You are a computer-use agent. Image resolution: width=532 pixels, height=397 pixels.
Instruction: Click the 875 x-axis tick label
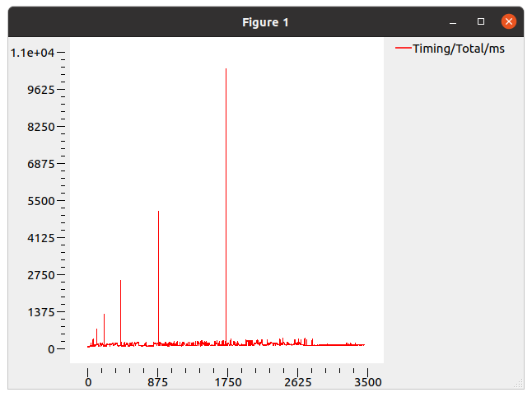(x=158, y=382)
